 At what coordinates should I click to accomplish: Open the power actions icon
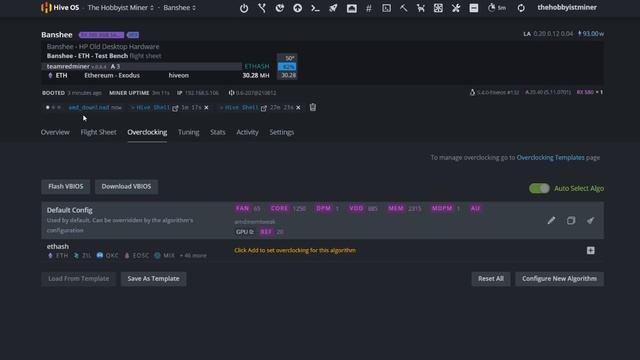tap(244, 8)
